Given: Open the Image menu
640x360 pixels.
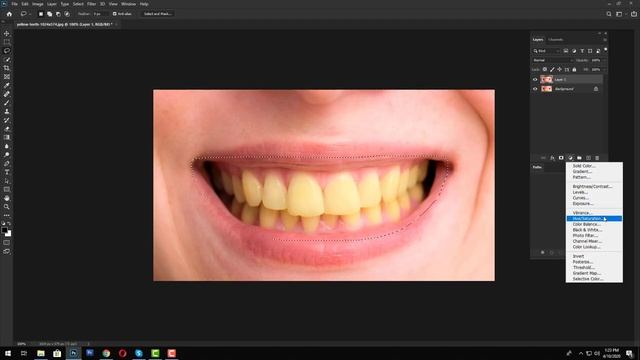Looking at the screenshot, I should pos(38,4).
